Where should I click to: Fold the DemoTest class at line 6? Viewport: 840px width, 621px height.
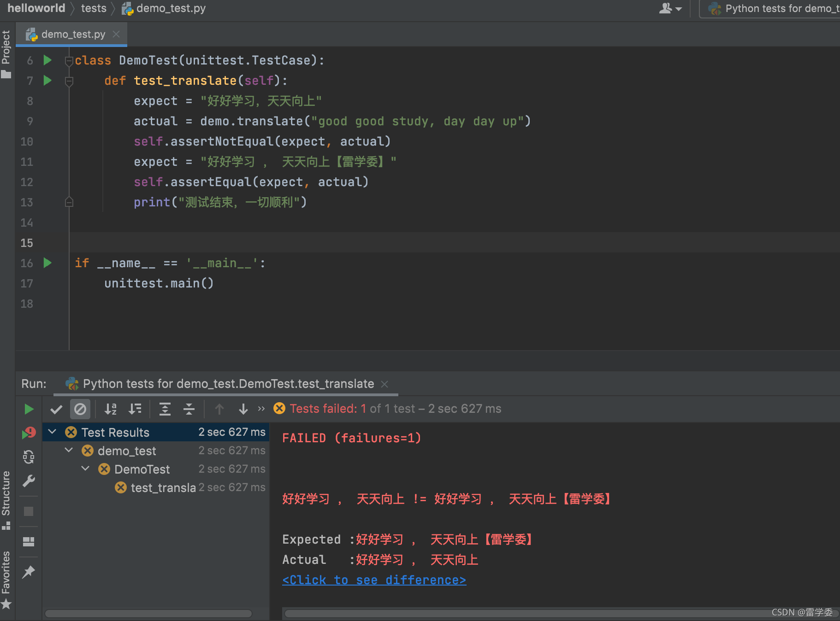pos(69,60)
